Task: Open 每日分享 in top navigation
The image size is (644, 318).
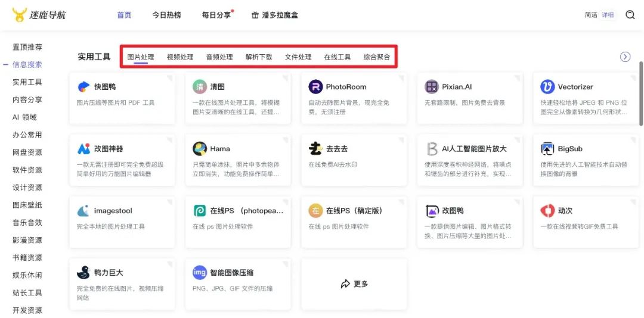Action: coord(216,15)
